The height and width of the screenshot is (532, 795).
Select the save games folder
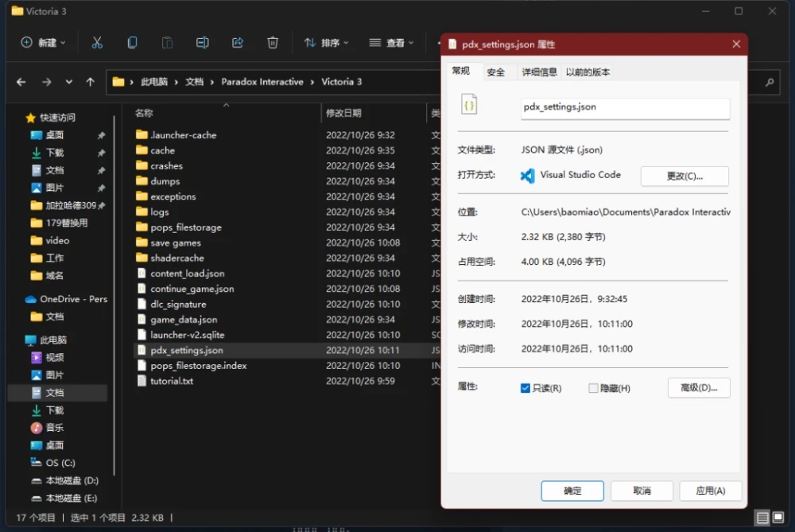176,243
